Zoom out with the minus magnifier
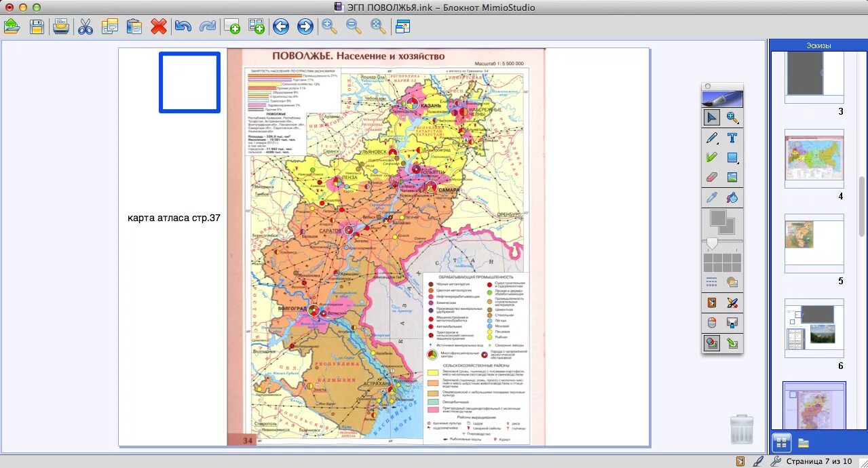Screen dimensions: 868x468 click(354, 26)
